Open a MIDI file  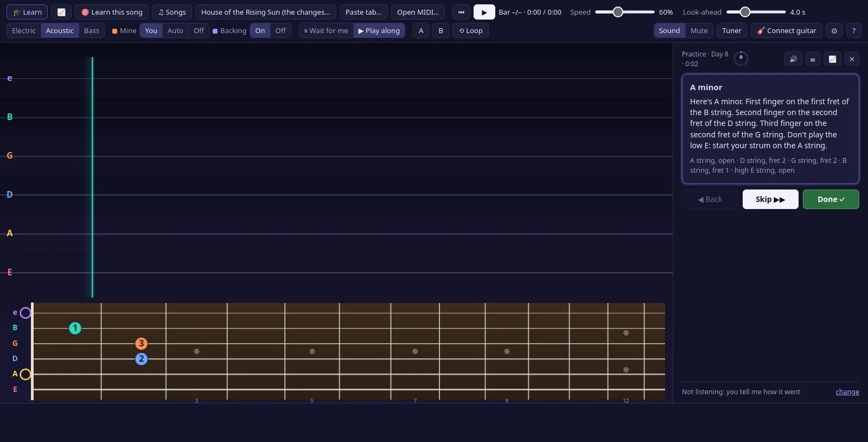tap(418, 12)
